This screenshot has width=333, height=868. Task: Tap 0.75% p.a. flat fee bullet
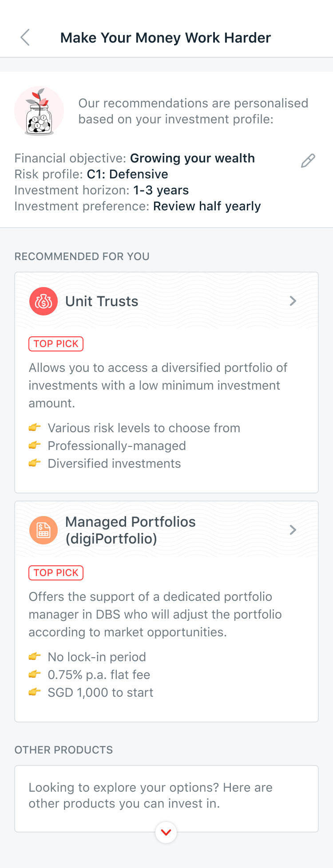[x=99, y=675]
